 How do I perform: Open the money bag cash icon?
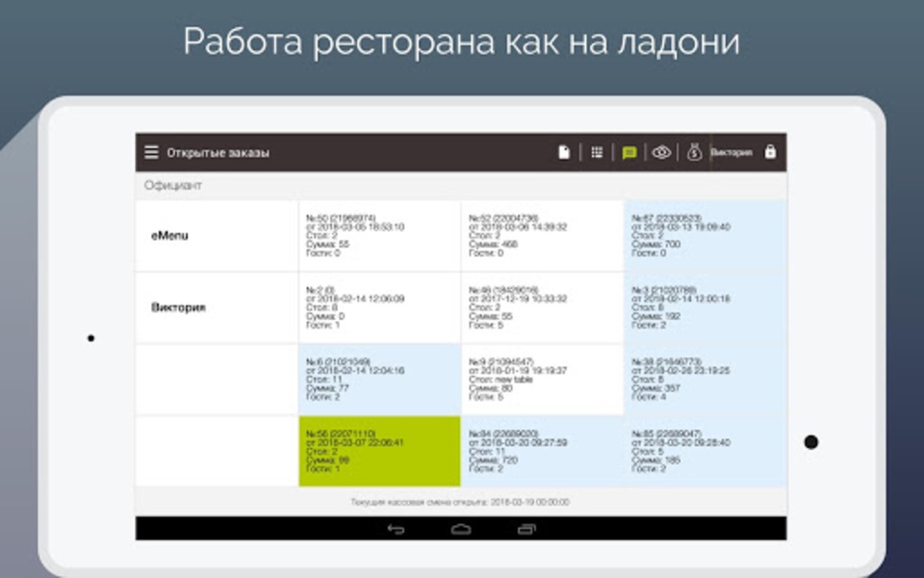pos(695,152)
